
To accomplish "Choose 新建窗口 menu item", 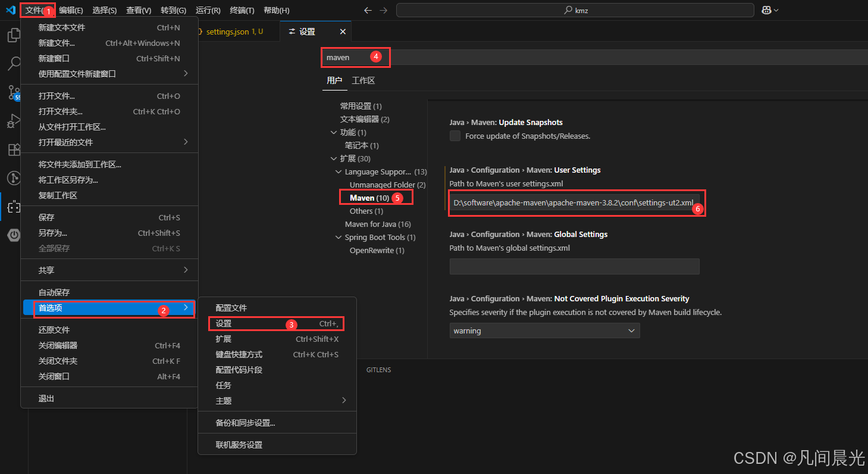I will coord(109,58).
